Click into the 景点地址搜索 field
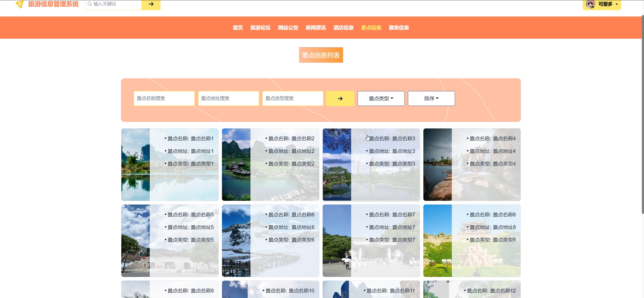 tap(228, 98)
